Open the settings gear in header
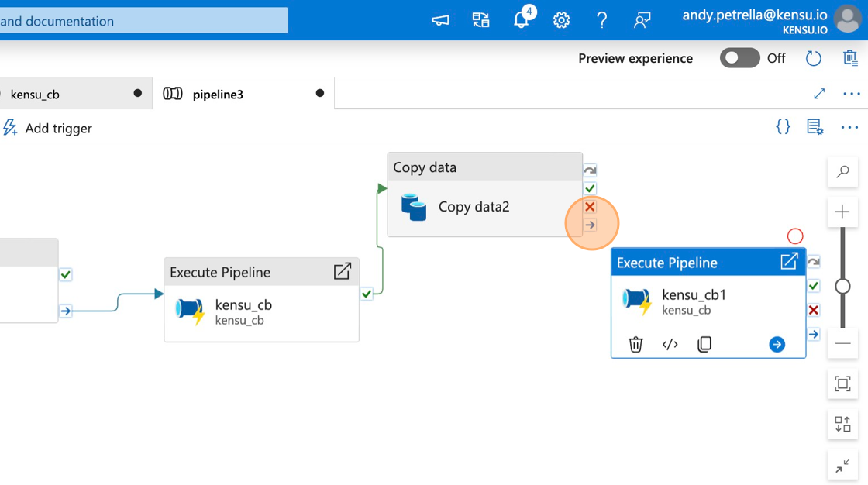 561,20
